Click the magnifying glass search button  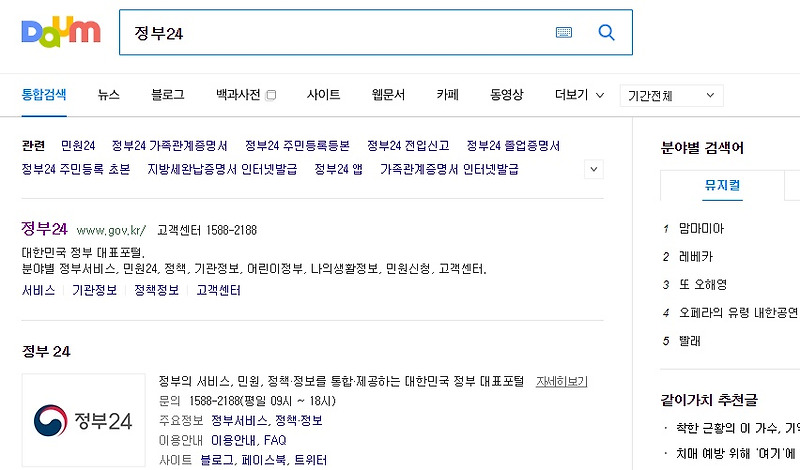[606, 33]
